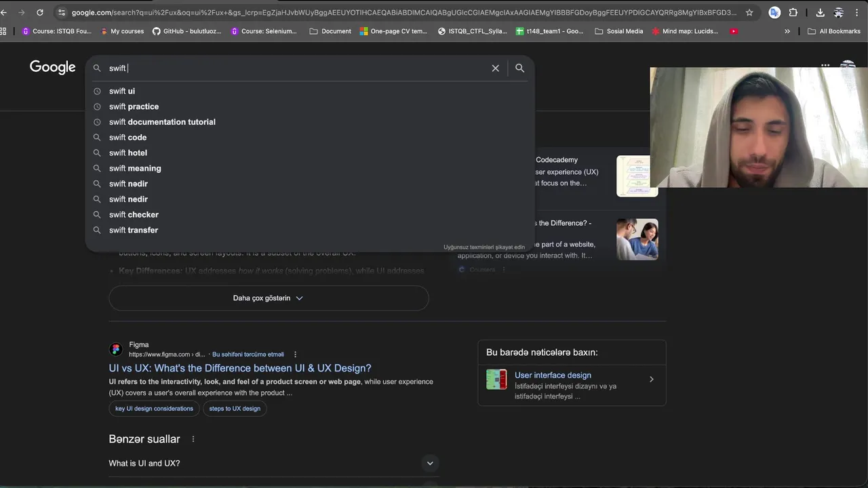Click the site info icon in address bar
This screenshot has width=868, height=488.
point(62,12)
